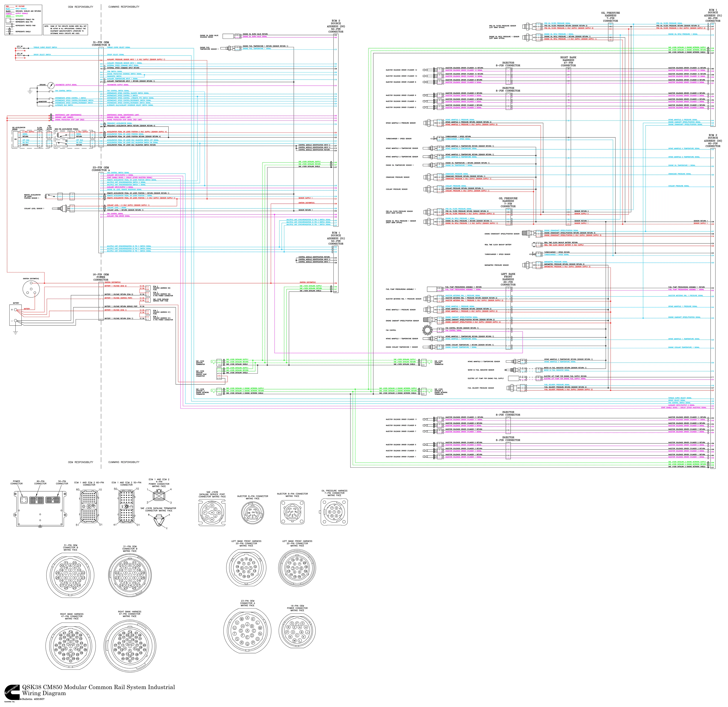Click the 'TORQUE CURVE SELECT SWITCH' label
The width and height of the screenshot is (728, 707).
pyautogui.click(x=45, y=48)
